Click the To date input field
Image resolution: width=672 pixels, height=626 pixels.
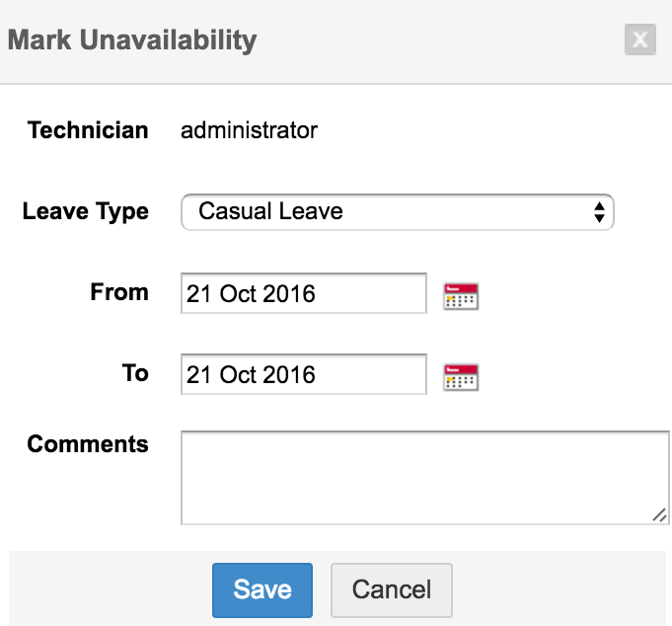coord(303,374)
